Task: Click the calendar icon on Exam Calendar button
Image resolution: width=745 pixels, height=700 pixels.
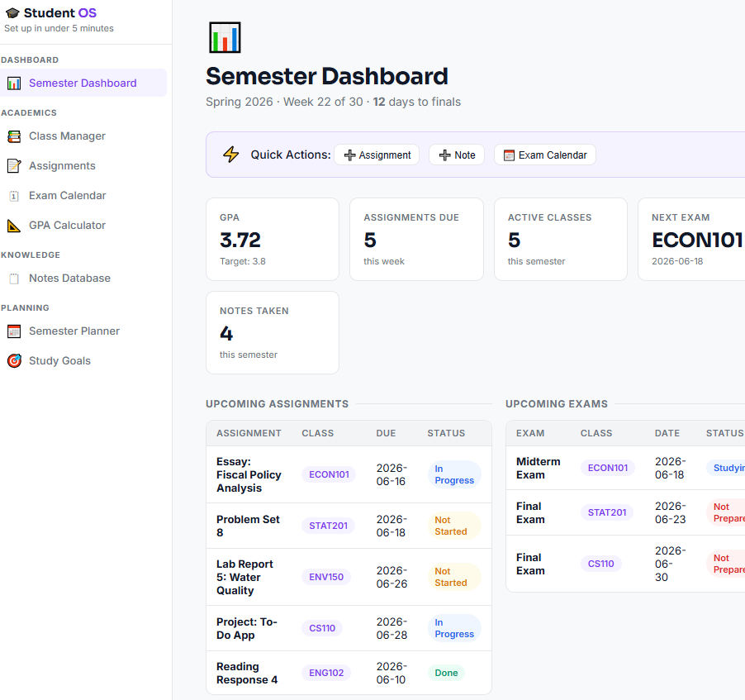Action: coord(509,155)
